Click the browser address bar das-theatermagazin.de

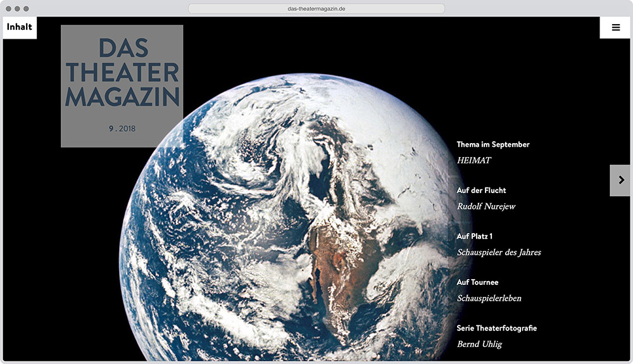coord(316,8)
